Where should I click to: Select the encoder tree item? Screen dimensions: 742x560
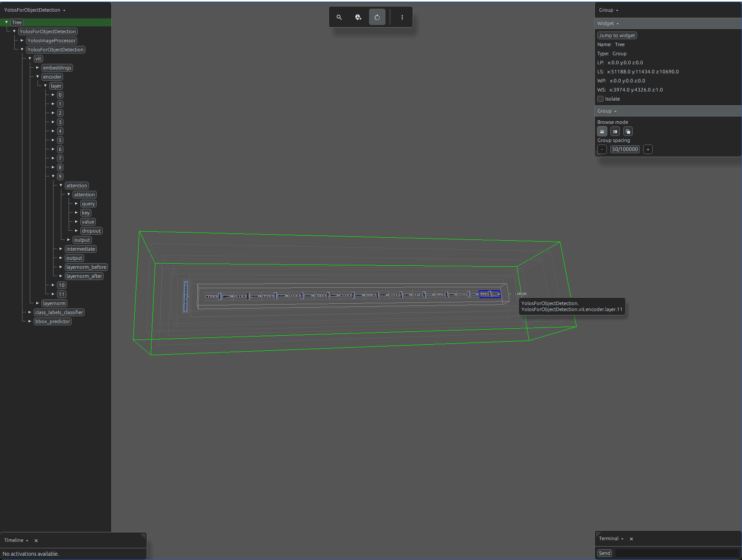(x=52, y=77)
